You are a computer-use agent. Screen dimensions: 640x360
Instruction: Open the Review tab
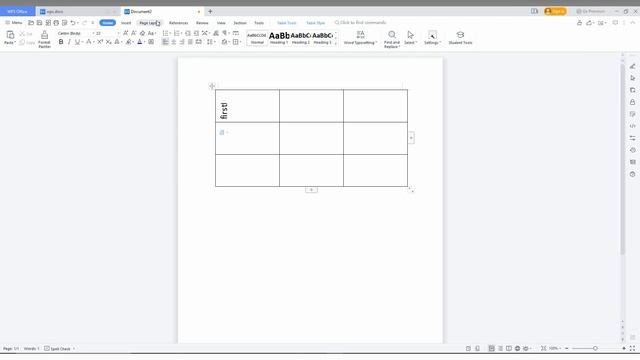(x=202, y=23)
